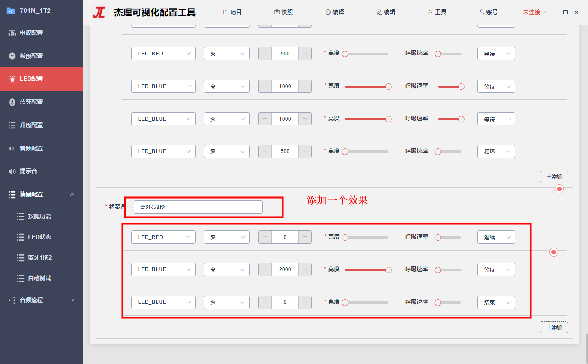Screen dimensions: 588x364
Task: Click the duration field showing 2000
Action: pyautogui.click(x=285, y=269)
